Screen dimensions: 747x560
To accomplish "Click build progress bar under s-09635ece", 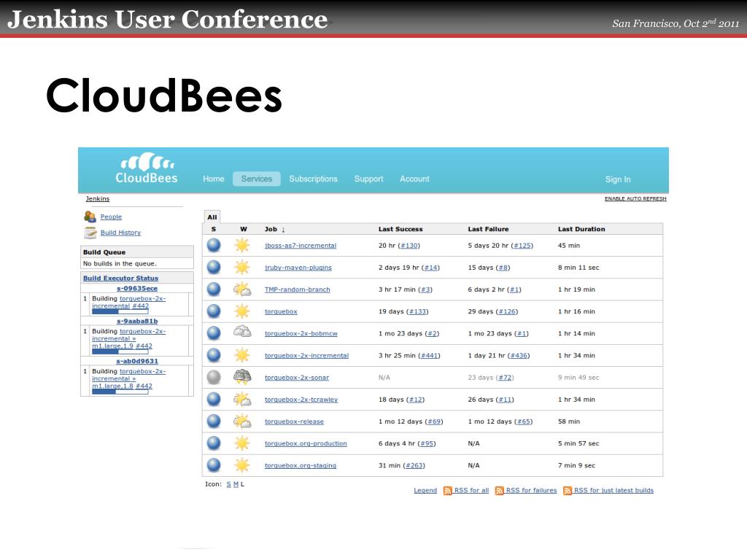I will click(120, 312).
